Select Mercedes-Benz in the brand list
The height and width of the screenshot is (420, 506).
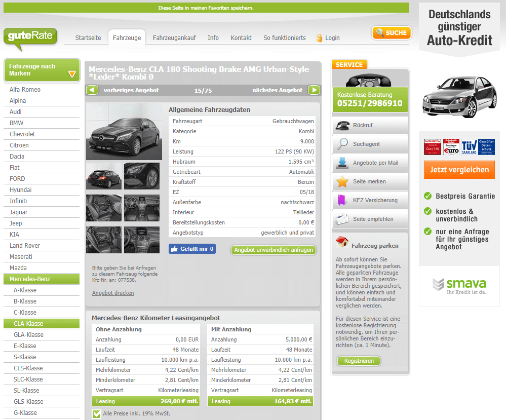coord(42,279)
